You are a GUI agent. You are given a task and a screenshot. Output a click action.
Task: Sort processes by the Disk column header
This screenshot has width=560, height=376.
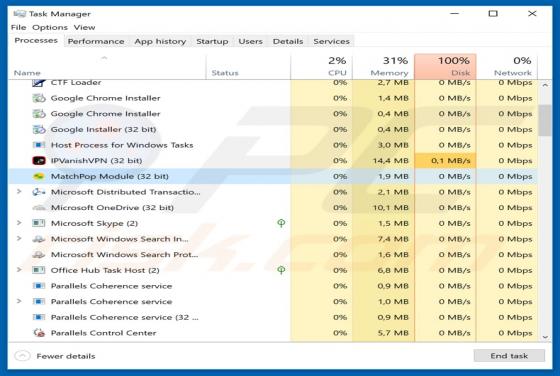[445, 66]
